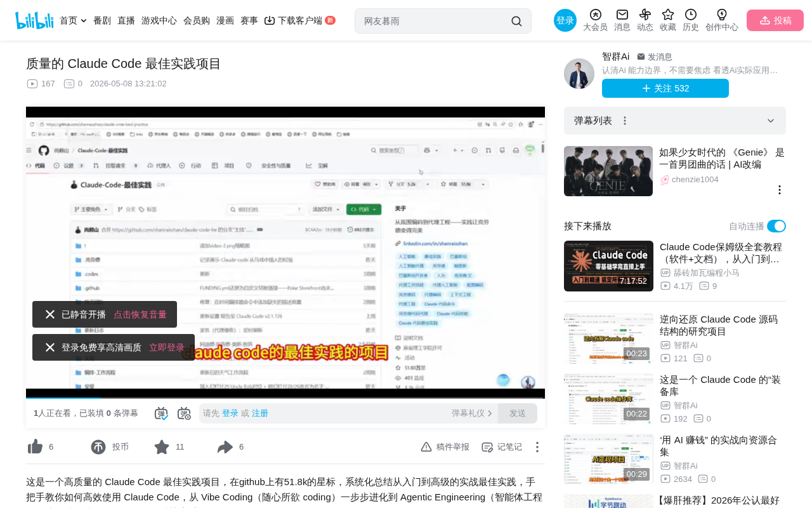Click the 点击恢复音量 link

coord(140,314)
